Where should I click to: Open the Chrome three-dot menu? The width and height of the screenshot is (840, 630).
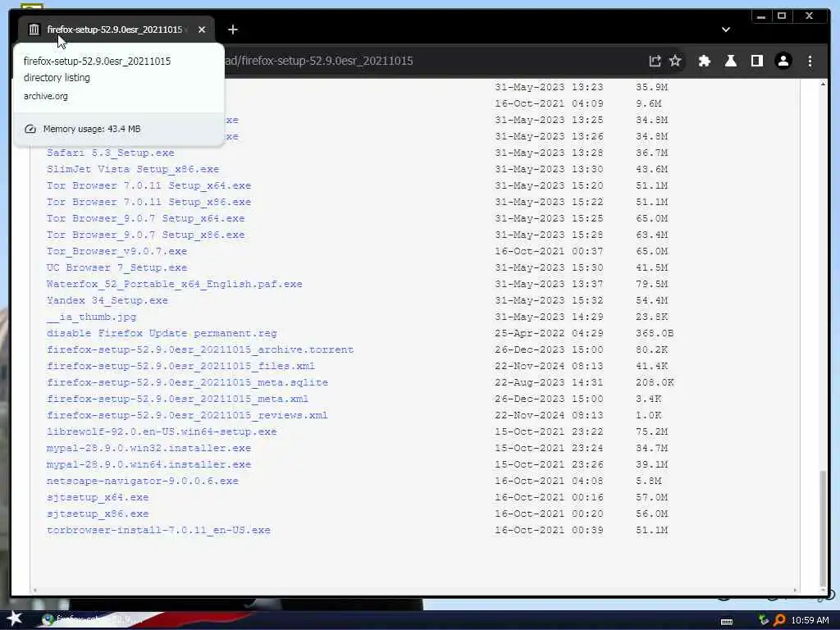(810, 61)
